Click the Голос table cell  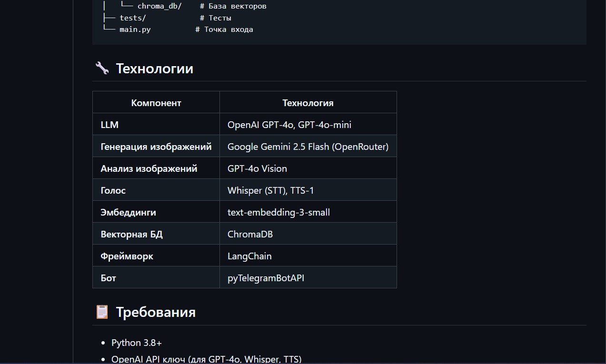coord(156,190)
